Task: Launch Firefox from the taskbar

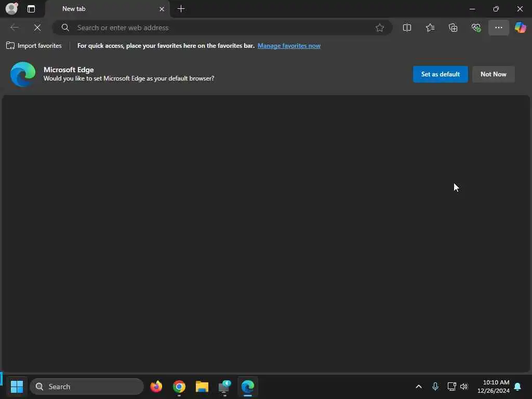Action: [156, 387]
